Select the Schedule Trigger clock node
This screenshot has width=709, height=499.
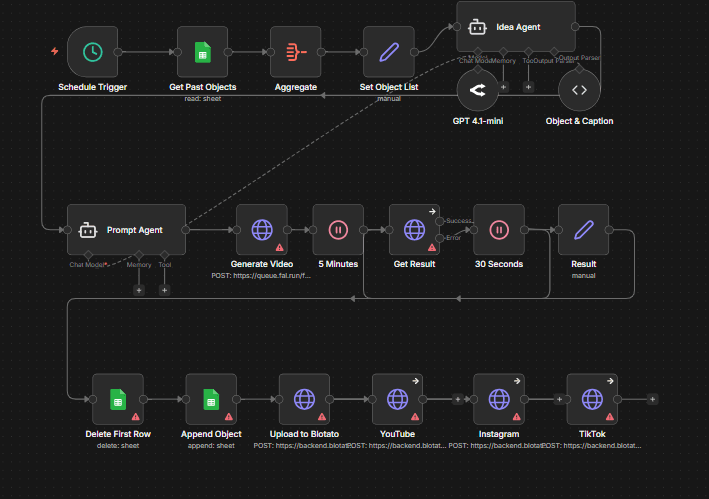click(x=92, y=51)
